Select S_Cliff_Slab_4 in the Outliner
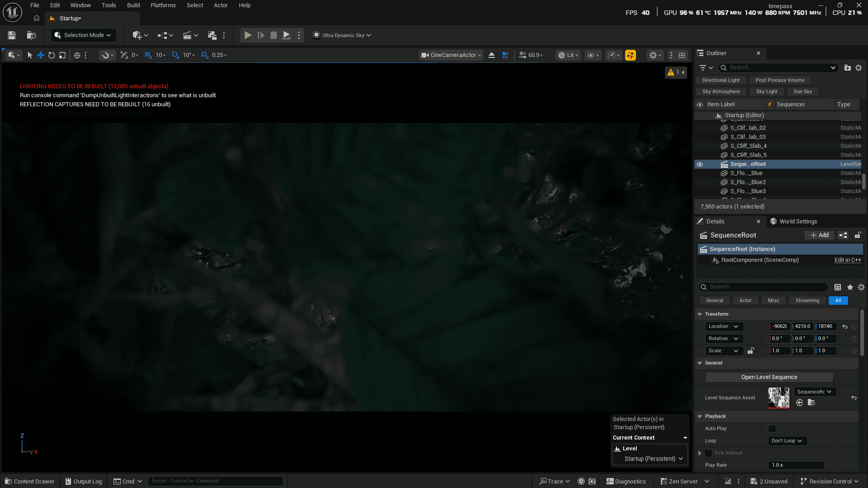Image resolution: width=868 pixels, height=488 pixels. pyautogui.click(x=778, y=146)
